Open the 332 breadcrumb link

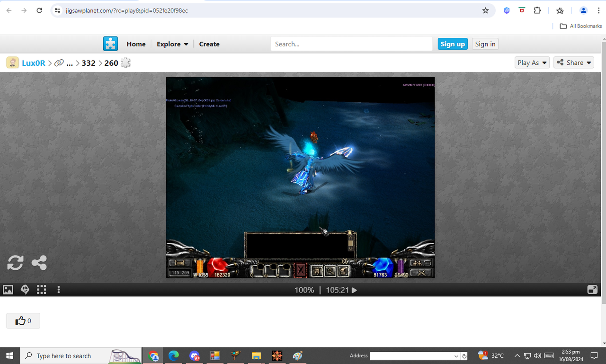[89, 62]
